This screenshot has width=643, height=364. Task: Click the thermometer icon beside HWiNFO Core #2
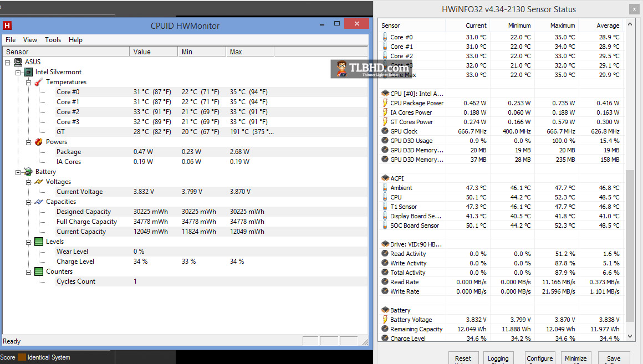pos(385,56)
